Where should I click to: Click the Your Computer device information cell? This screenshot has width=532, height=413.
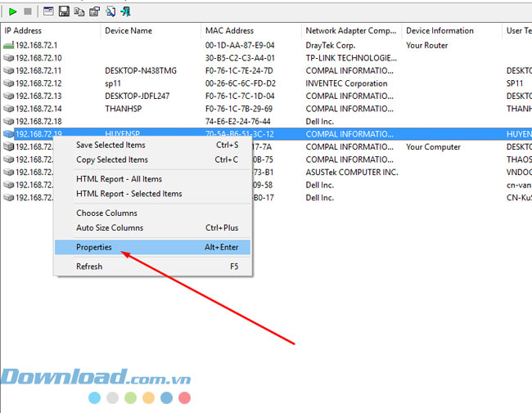point(433,147)
